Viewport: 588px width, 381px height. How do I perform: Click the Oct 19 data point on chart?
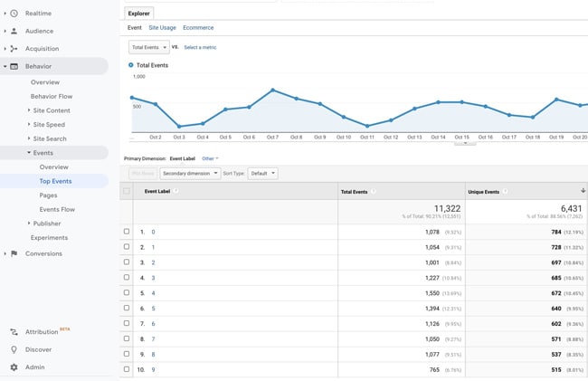[x=556, y=100]
